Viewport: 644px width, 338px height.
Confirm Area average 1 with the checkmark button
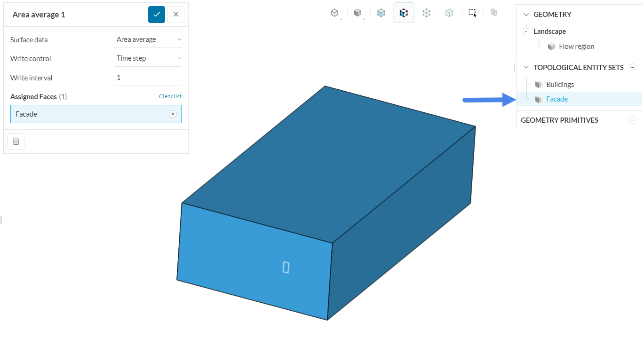(x=157, y=15)
